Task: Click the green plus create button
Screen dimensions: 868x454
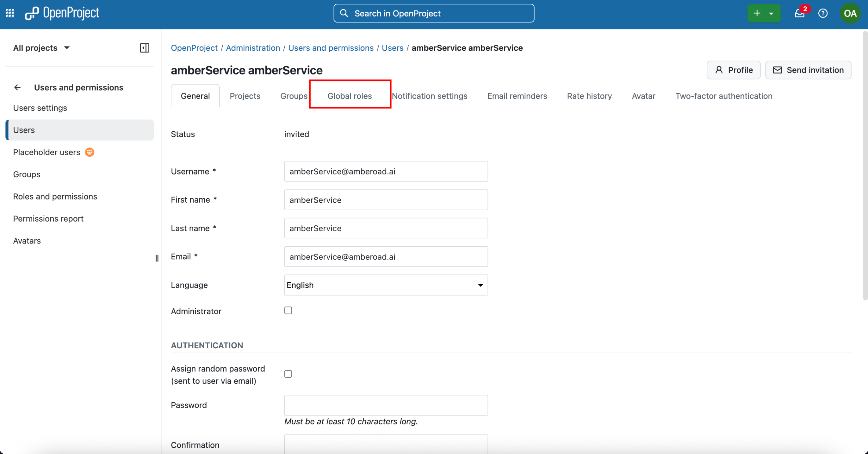Action: coord(757,13)
